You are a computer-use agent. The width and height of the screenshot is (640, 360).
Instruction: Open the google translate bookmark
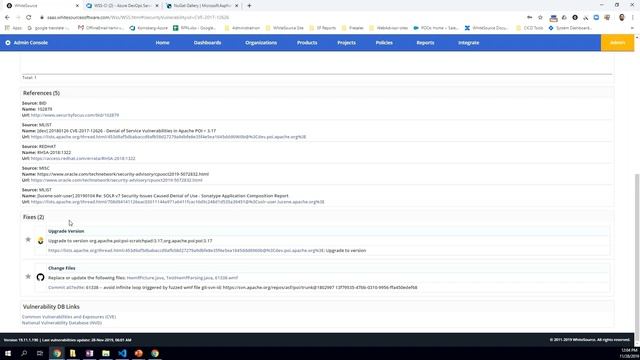(48, 28)
